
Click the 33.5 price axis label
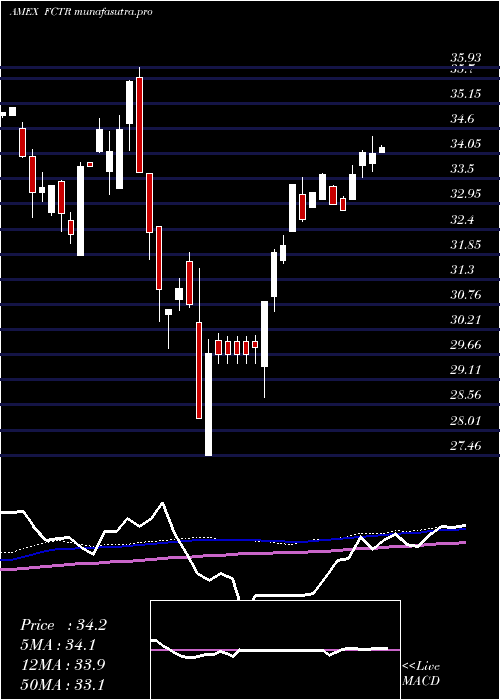coord(462,169)
